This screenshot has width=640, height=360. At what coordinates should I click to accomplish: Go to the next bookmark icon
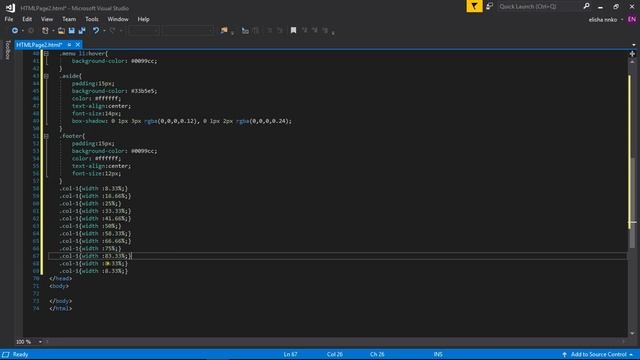coord(315,31)
